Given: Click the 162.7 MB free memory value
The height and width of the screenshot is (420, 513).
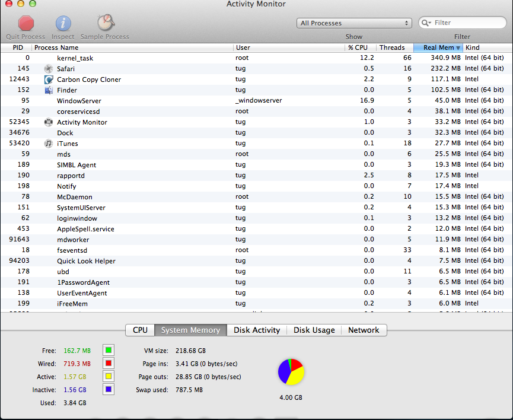Looking at the screenshot, I should [x=77, y=351].
